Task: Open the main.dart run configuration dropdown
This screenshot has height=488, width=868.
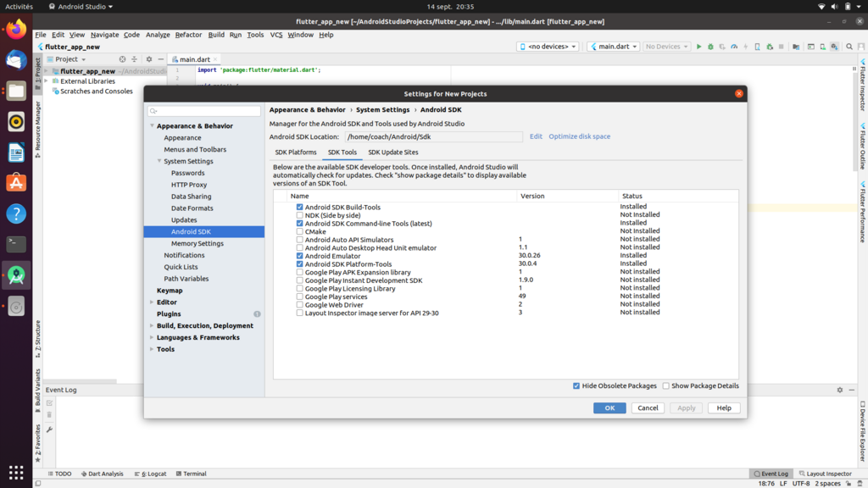Action: 614,47
